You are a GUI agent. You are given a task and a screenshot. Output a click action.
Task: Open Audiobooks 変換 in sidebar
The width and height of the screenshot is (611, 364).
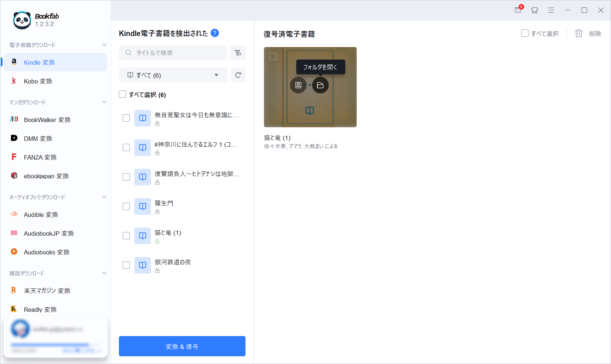pyautogui.click(x=55, y=252)
